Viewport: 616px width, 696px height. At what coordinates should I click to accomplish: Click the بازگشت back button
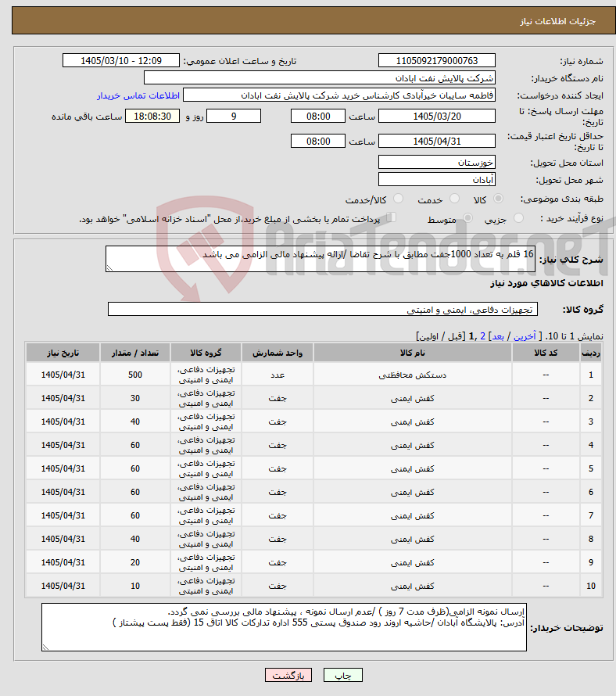[288, 675]
